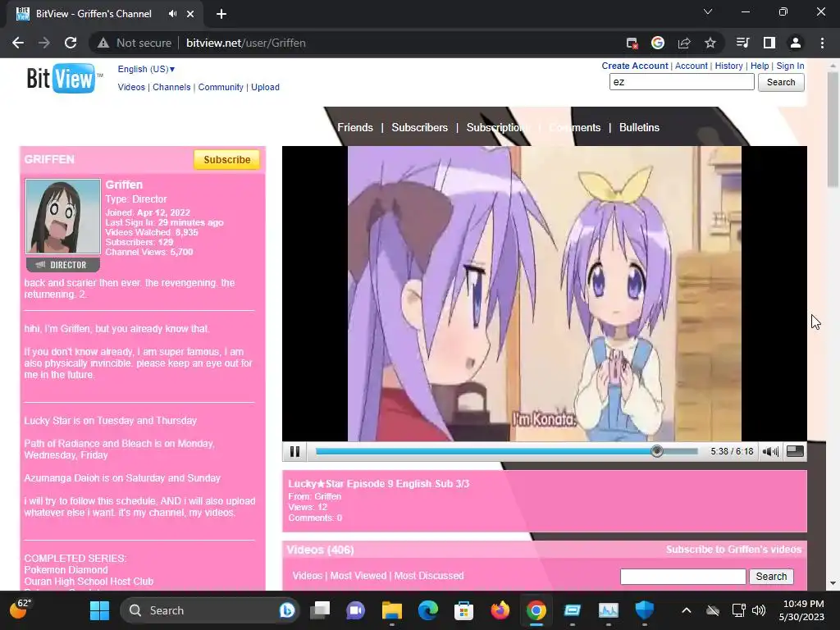Mute the tab with the speaker icon
Screen dimensions: 840x630
tap(172, 13)
